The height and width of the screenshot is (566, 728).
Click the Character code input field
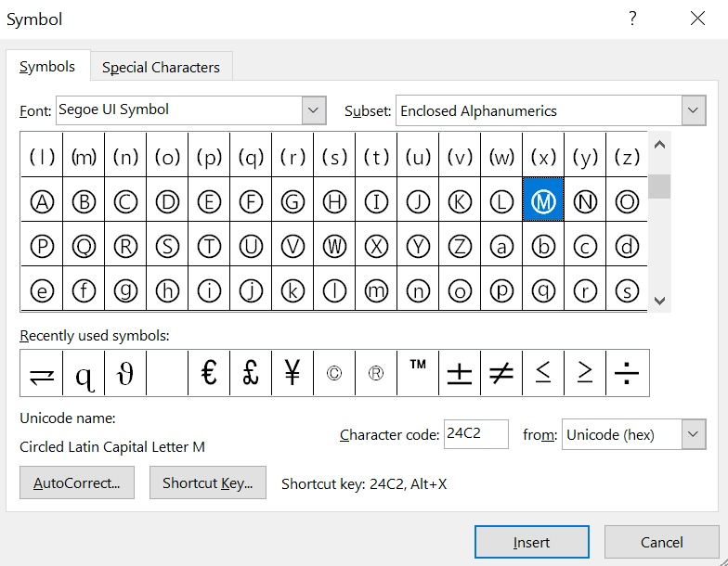point(475,434)
